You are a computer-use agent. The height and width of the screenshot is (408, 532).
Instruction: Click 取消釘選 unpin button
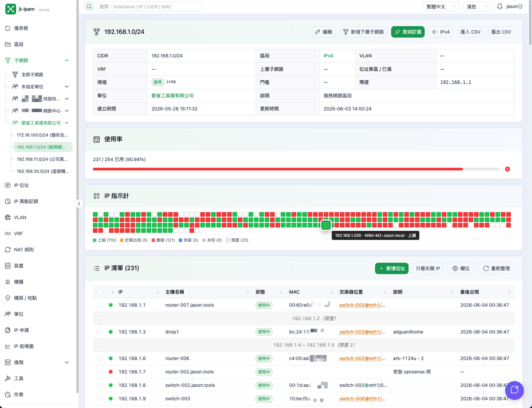coord(408,32)
